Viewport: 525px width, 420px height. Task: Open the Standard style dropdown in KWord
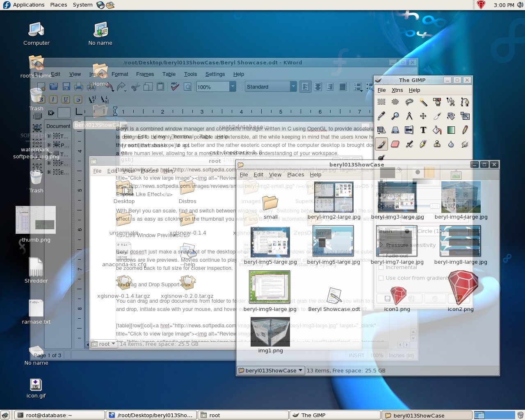click(293, 87)
